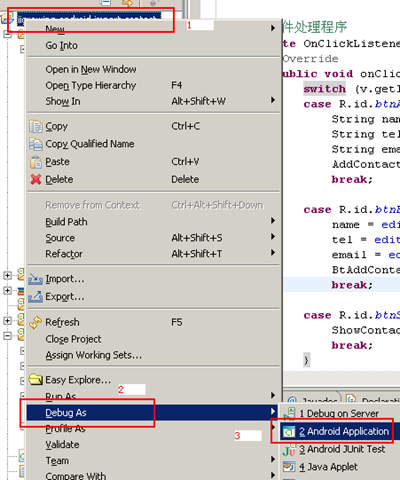Open the Show In menu entry

point(153,101)
